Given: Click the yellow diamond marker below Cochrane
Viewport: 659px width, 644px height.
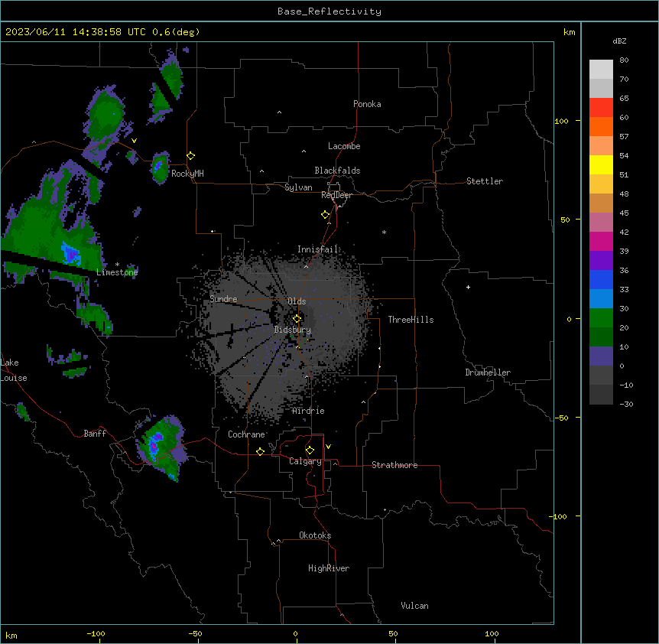Looking at the screenshot, I should point(260,451).
